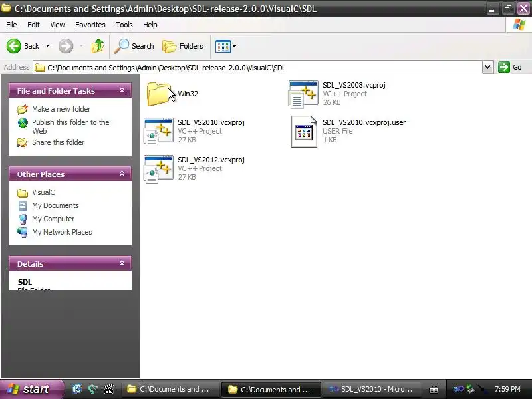Click the second Quick Launch icon
Screen dimensions: 532x399
(92, 389)
